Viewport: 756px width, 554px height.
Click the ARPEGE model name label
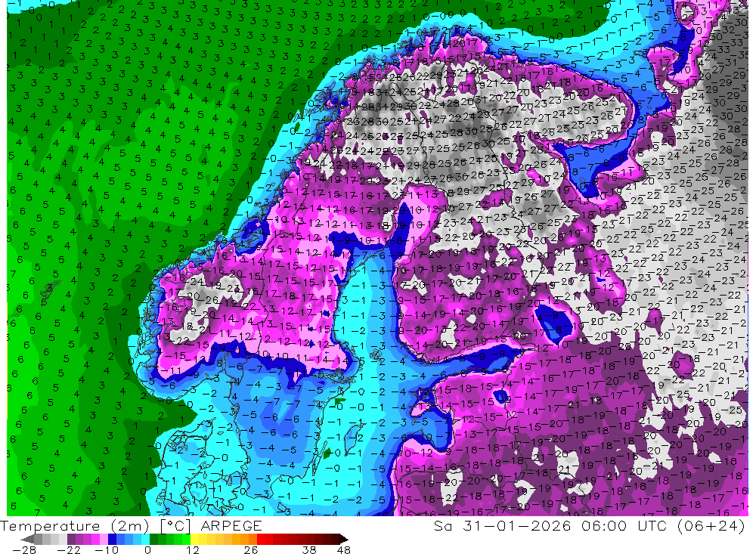231,525
